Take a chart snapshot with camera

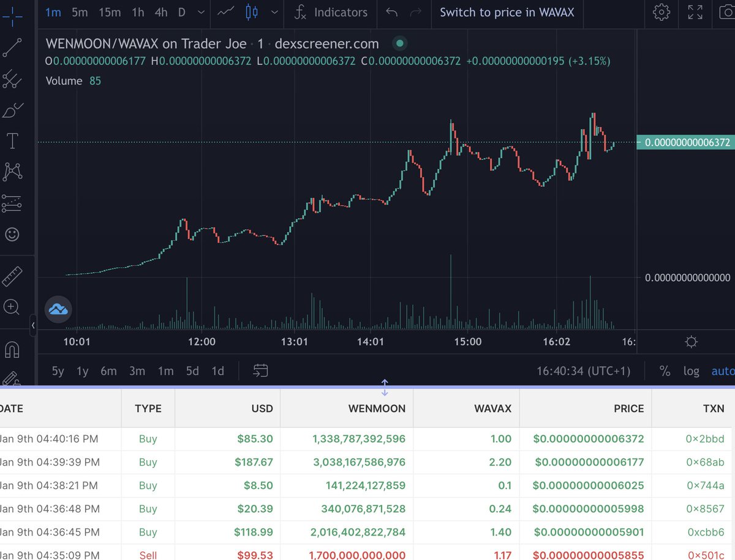[726, 12]
